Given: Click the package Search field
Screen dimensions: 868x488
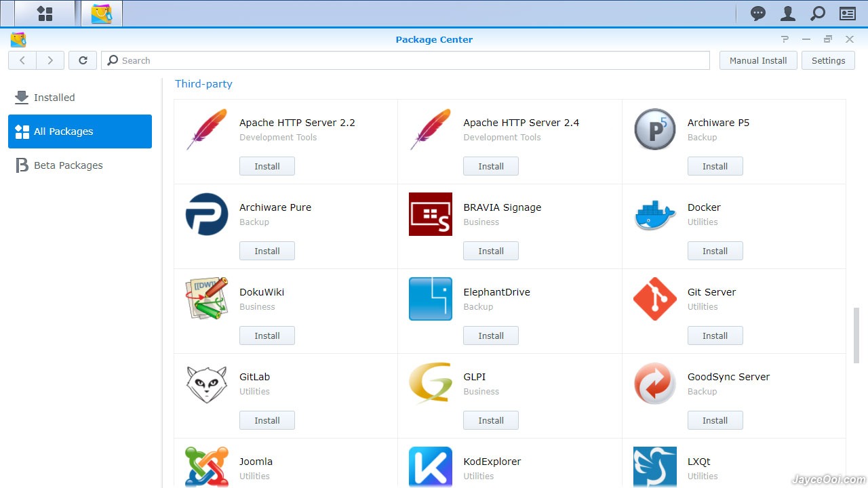Looking at the screenshot, I should (406, 60).
